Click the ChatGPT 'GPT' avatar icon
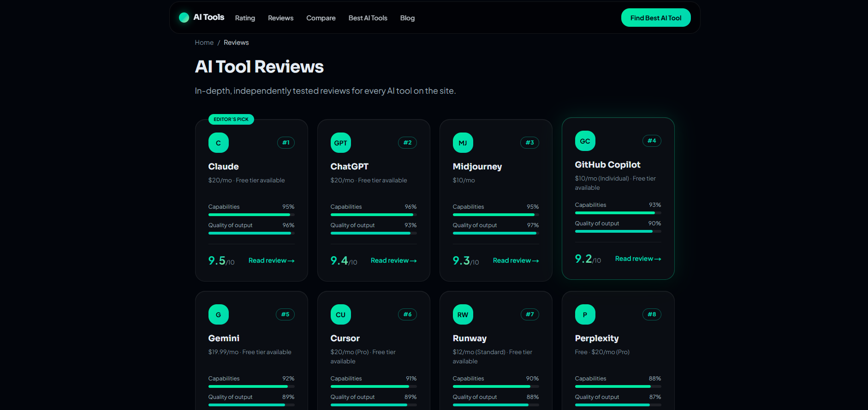 (x=341, y=143)
